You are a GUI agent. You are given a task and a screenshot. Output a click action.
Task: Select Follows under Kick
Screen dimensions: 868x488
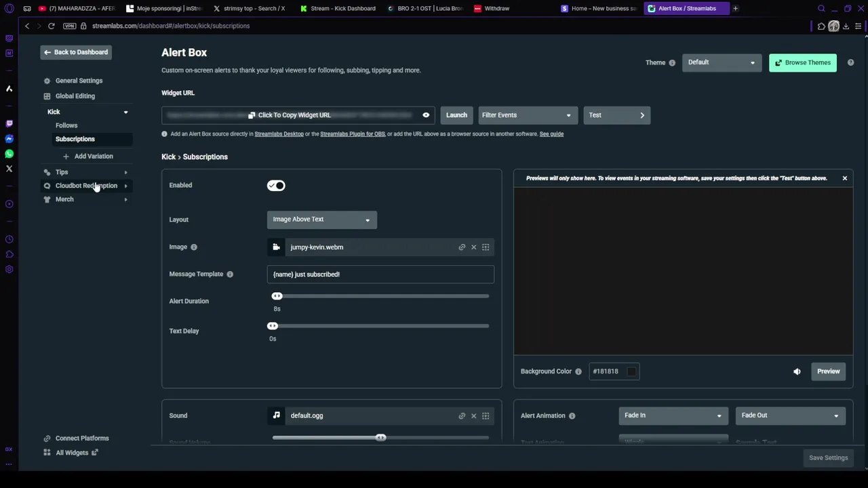[66, 125]
